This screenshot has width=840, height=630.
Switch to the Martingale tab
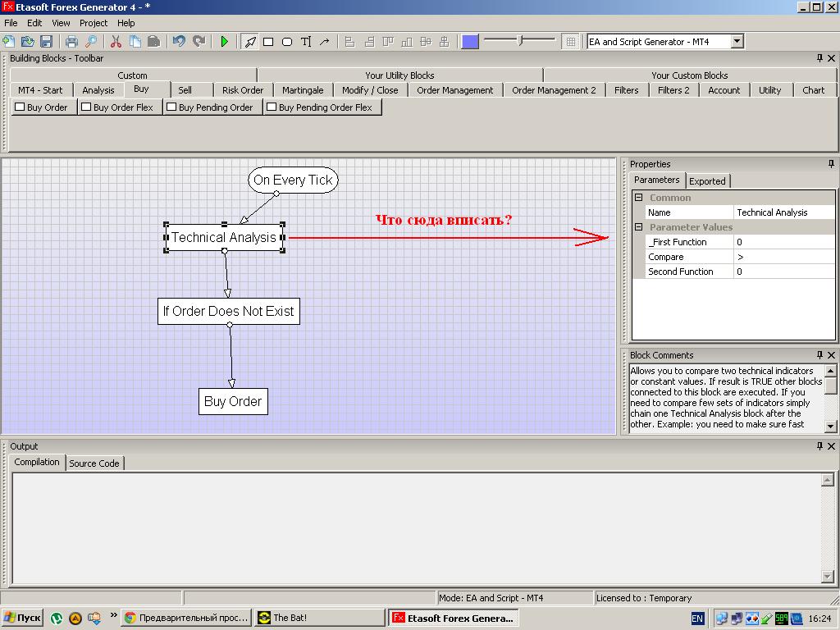point(303,90)
